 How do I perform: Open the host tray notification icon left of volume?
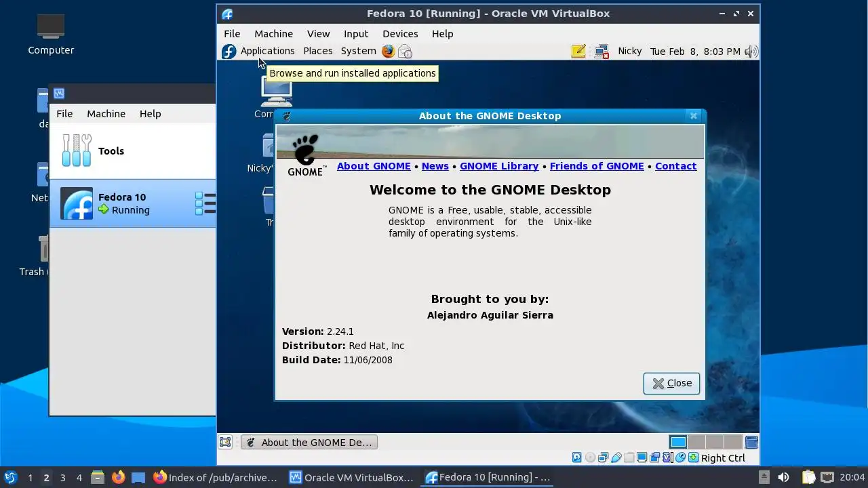(x=764, y=477)
